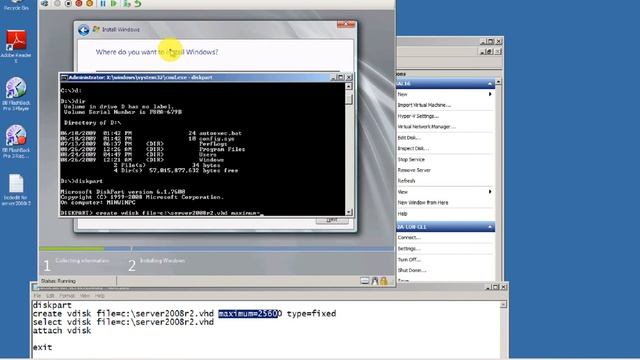
Task: Click Remove Server in Actions pane
Action: pos(414,170)
